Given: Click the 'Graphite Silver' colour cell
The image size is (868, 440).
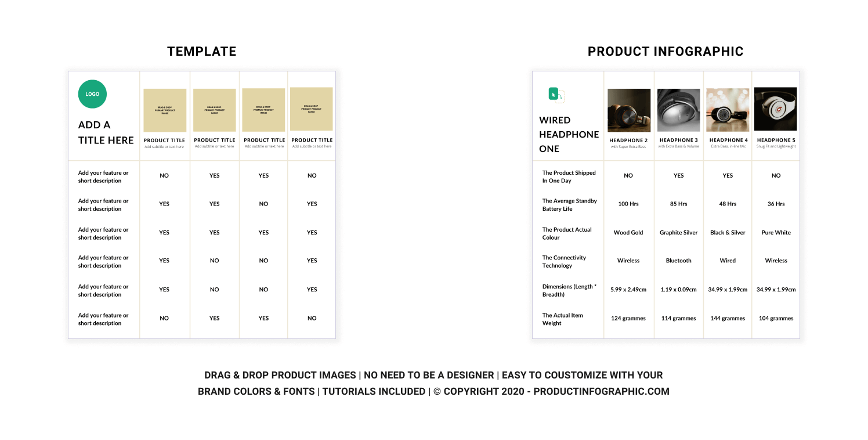Looking at the screenshot, I should point(678,232).
